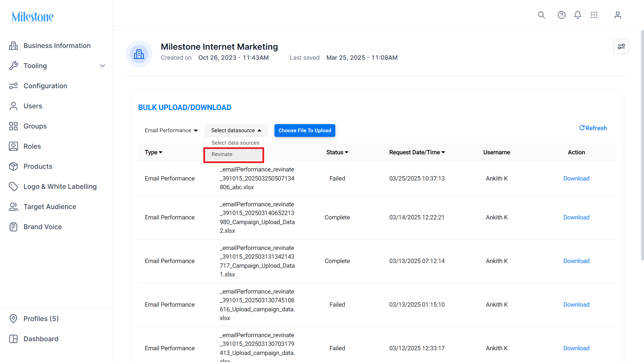This screenshot has height=362, width=644.
Task: Click the Tooling wrench icon
Action: 13,66
